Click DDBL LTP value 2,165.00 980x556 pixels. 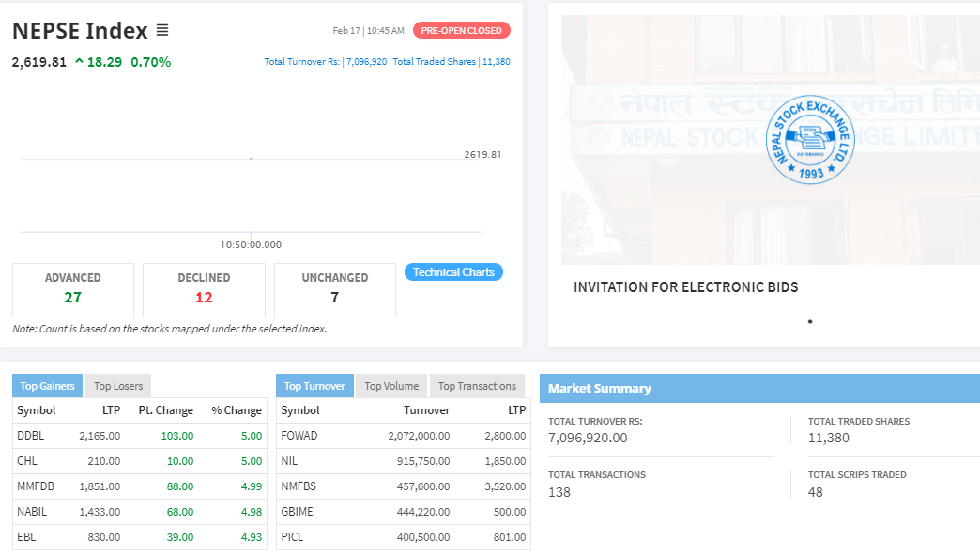pyautogui.click(x=100, y=435)
